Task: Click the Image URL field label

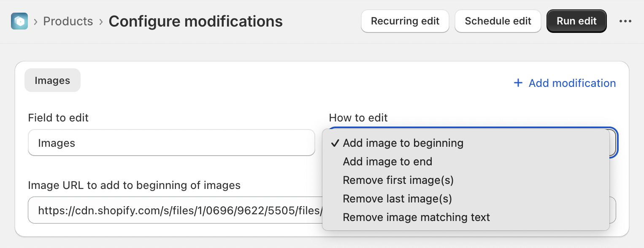Action: tap(134, 185)
